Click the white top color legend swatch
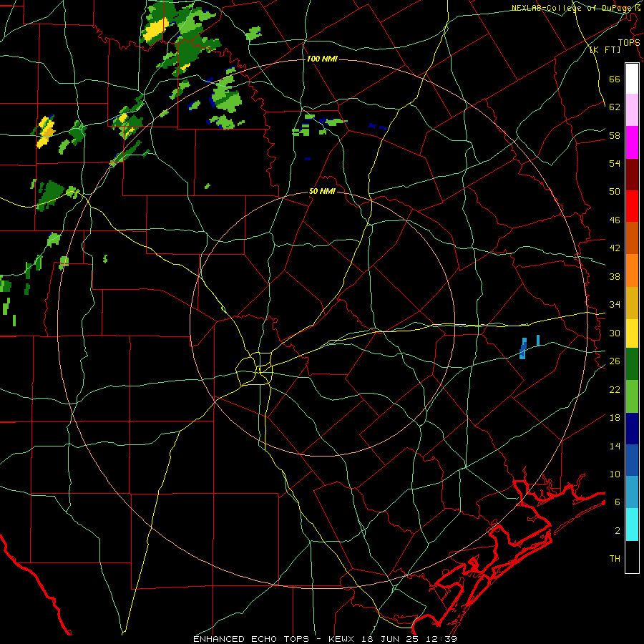The image size is (644, 644). pyautogui.click(x=632, y=79)
